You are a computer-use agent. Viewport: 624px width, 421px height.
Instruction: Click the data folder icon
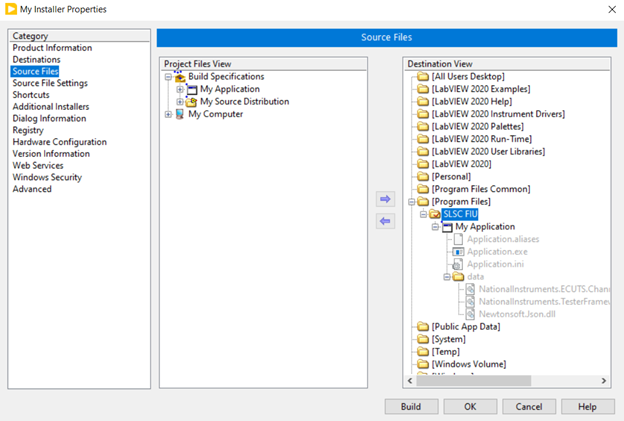tap(458, 277)
